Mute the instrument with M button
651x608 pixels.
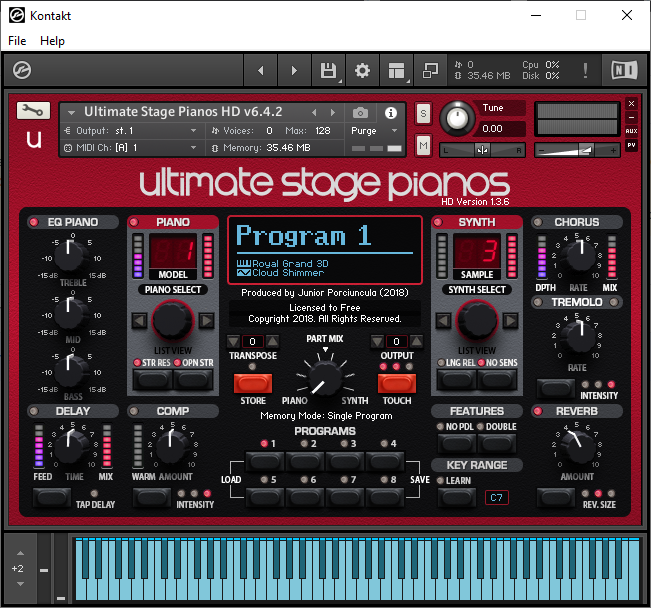(x=423, y=145)
